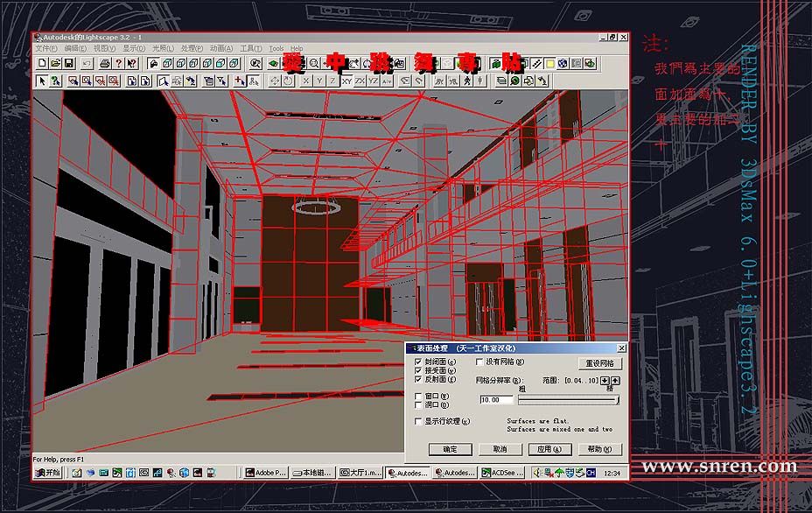Open the Tools menu
The image size is (812, 513).
[276, 48]
